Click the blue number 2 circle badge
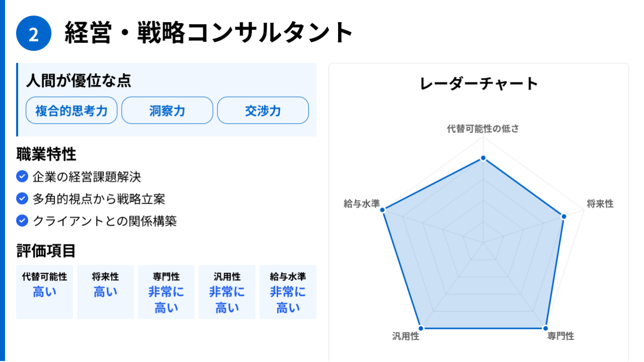The width and height of the screenshot is (644, 362). (34, 34)
